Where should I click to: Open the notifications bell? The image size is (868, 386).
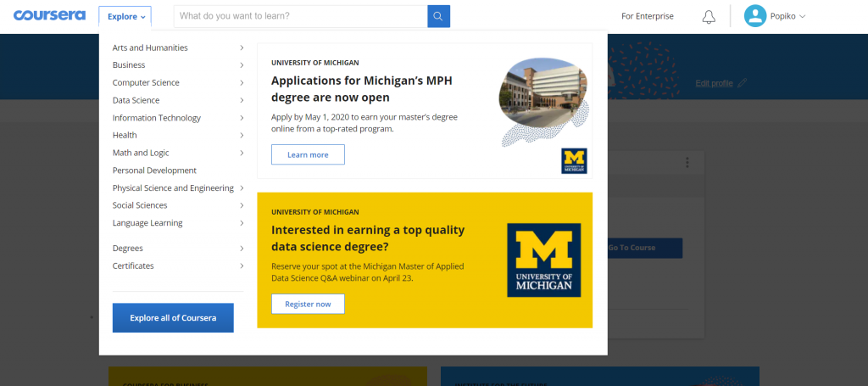[x=709, y=17]
